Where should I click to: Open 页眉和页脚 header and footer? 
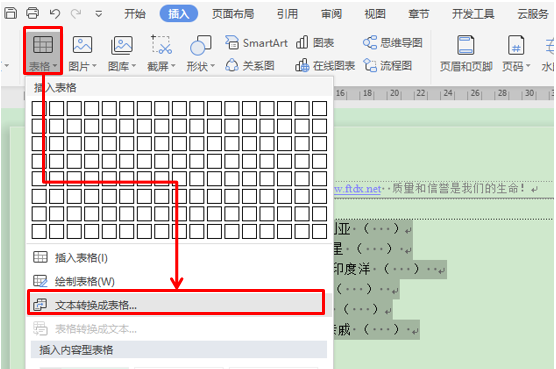pyautogui.click(x=466, y=53)
